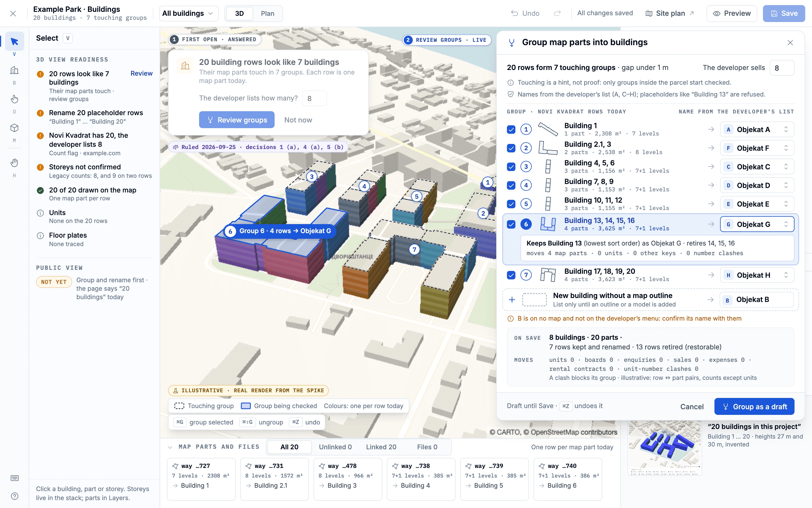The image size is (812, 508).
Task: Open the 20 buildings project thumbnail
Action: [x=665, y=448]
